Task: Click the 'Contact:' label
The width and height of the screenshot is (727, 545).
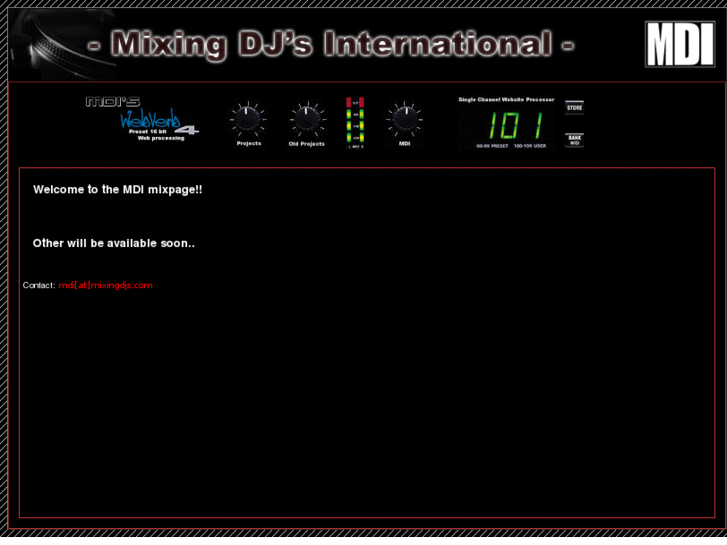Action: 39,285
